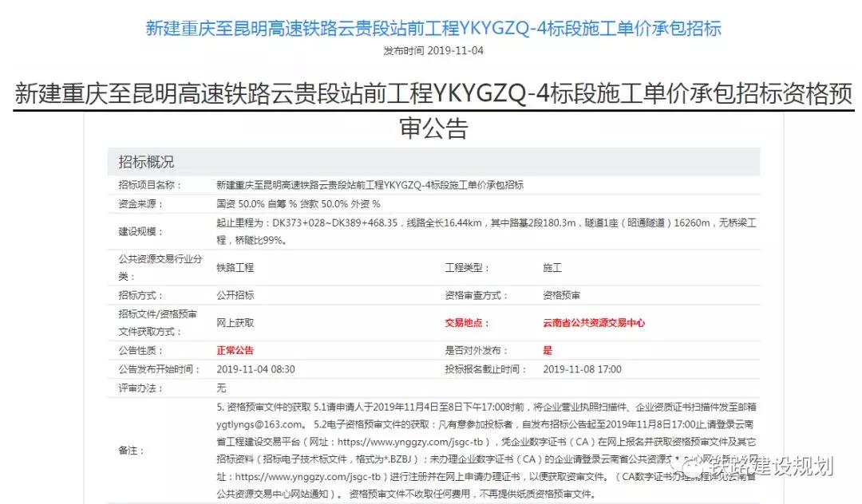Image resolution: width=862 pixels, height=504 pixels.
Task: Click the 资格预审 review method value
Action: pos(561,295)
